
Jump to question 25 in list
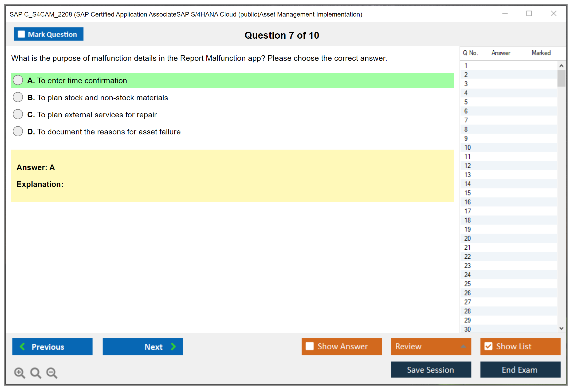click(x=467, y=284)
